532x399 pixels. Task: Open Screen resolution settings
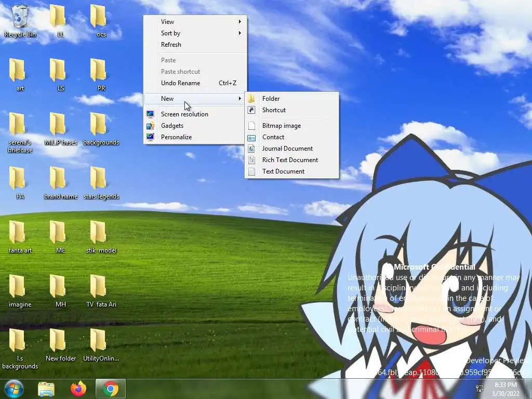pos(195,114)
